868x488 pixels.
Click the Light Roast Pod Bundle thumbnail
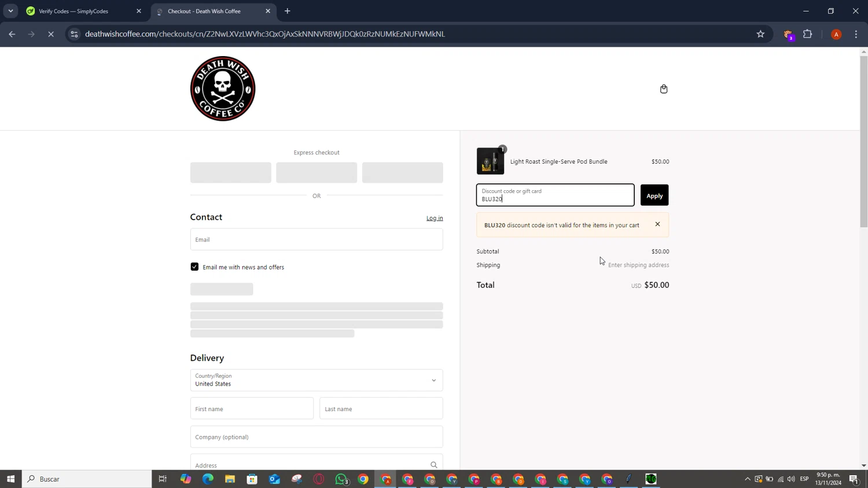(490, 161)
